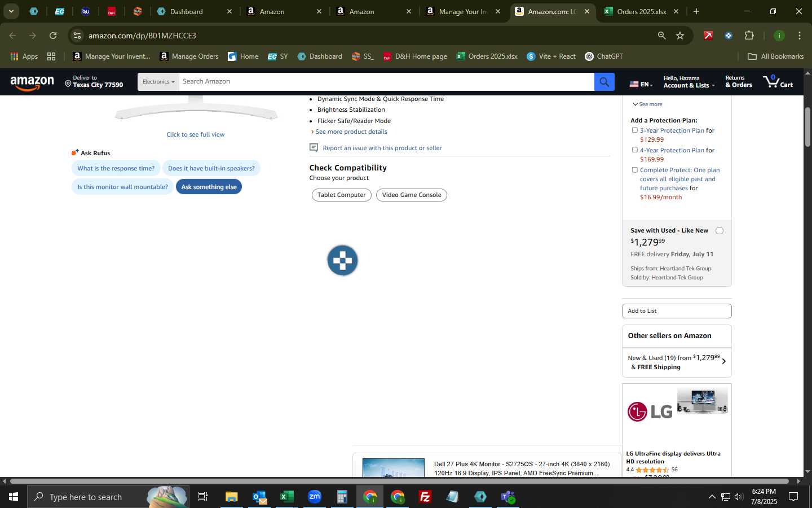Open the Chrome profile avatar

(779, 36)
